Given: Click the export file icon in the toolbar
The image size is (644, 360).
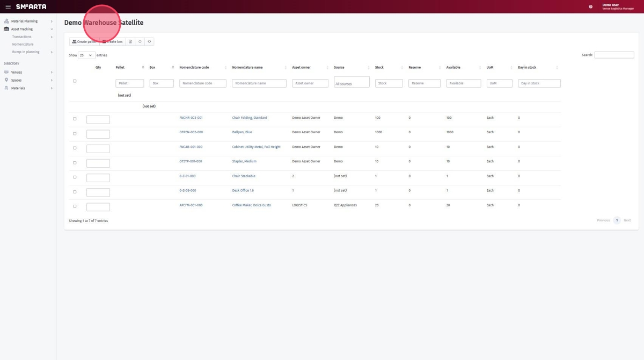Looking at the screenshot, I should [x=129, y=41].
